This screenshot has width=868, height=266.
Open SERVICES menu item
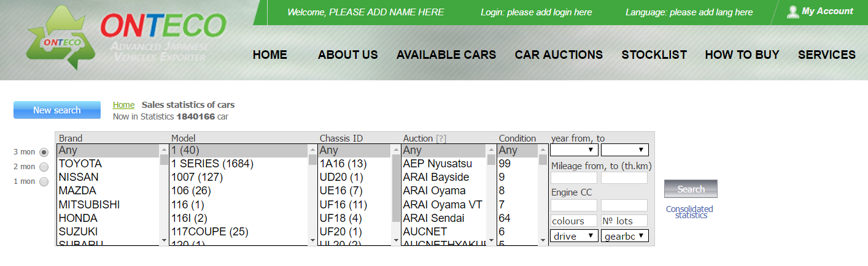coord(827,55)
